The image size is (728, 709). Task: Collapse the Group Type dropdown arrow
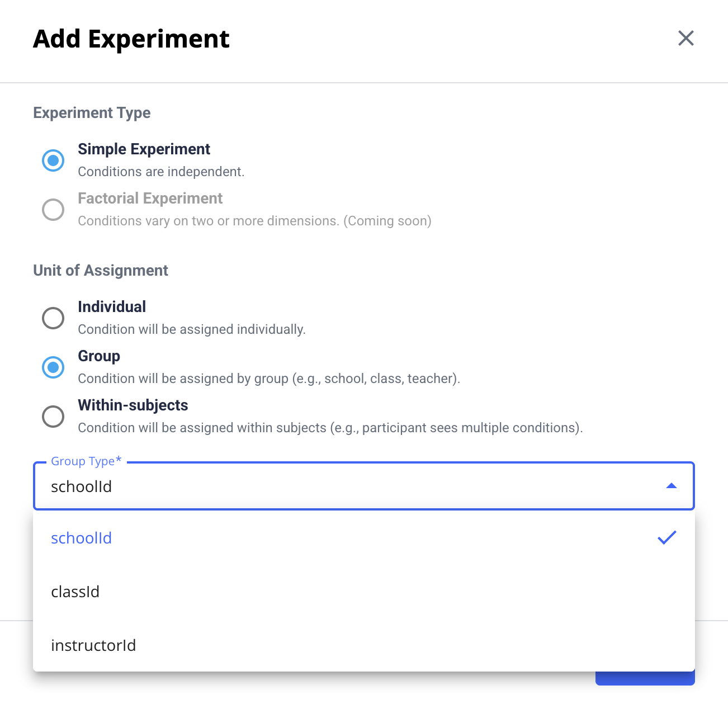click(x=672, y=486)
